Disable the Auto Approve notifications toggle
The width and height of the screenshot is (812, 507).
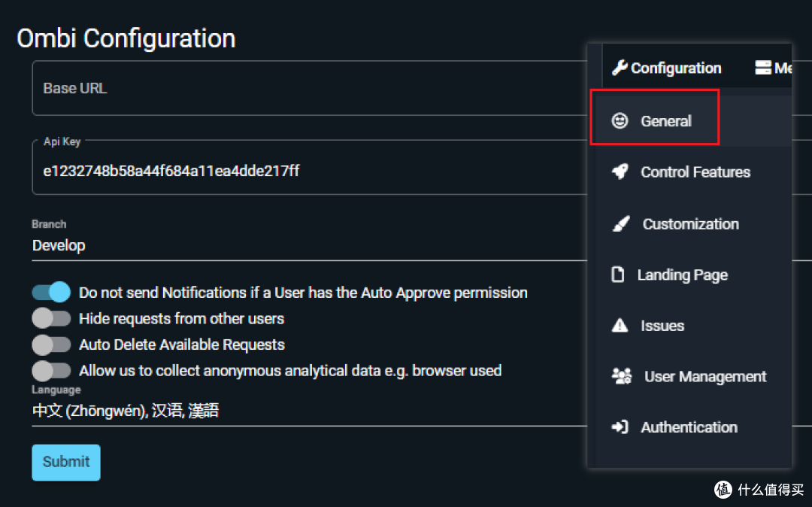pyautogui.click(x=51, y=293)
